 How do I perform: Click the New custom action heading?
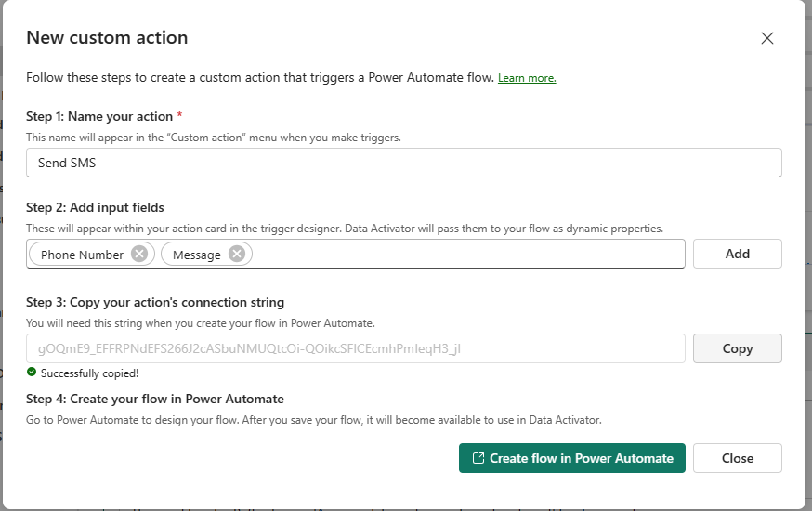pos(107,38)
